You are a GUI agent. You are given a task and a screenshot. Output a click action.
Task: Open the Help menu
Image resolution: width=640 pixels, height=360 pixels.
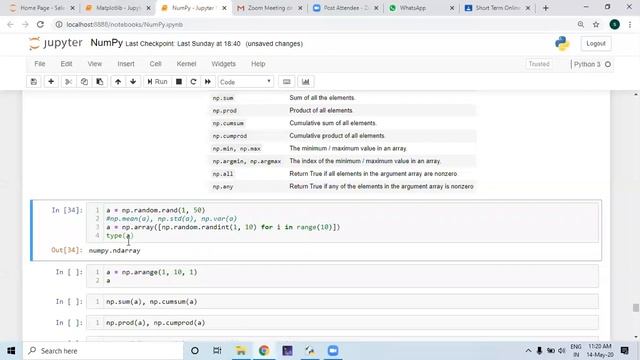(258, 64)
